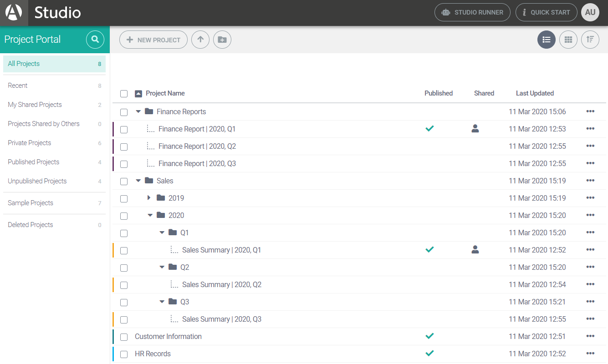Click the upload arrow icon button
Image resolution: width=608 pixels, height=364 pixels.
pos(200,40)
